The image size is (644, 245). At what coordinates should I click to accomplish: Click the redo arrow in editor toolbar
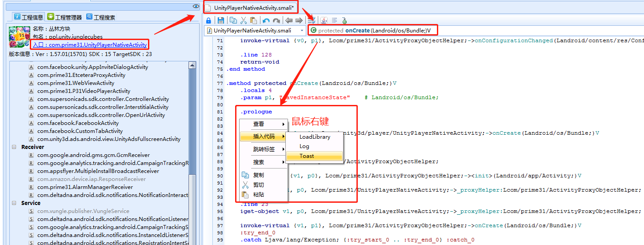pos(276,20)
